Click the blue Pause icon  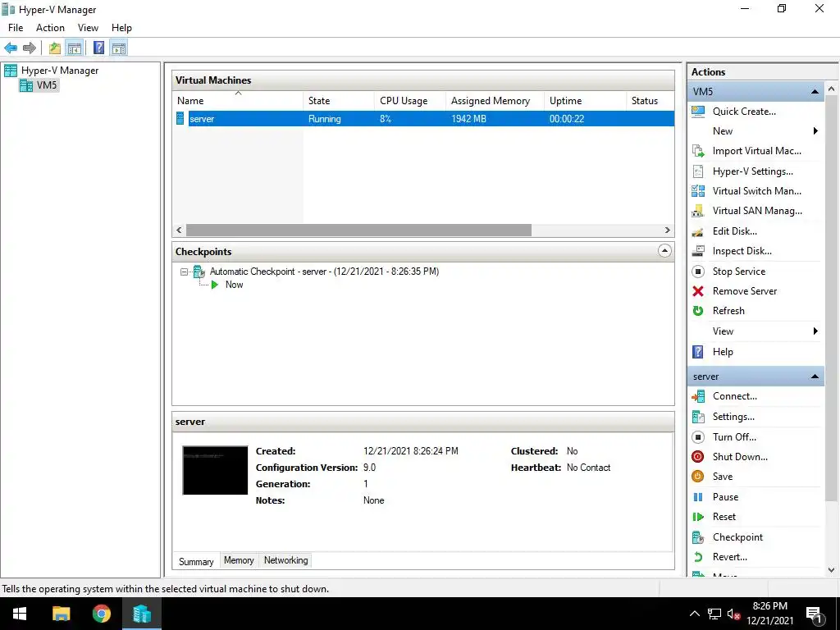[x=698, y=497]
